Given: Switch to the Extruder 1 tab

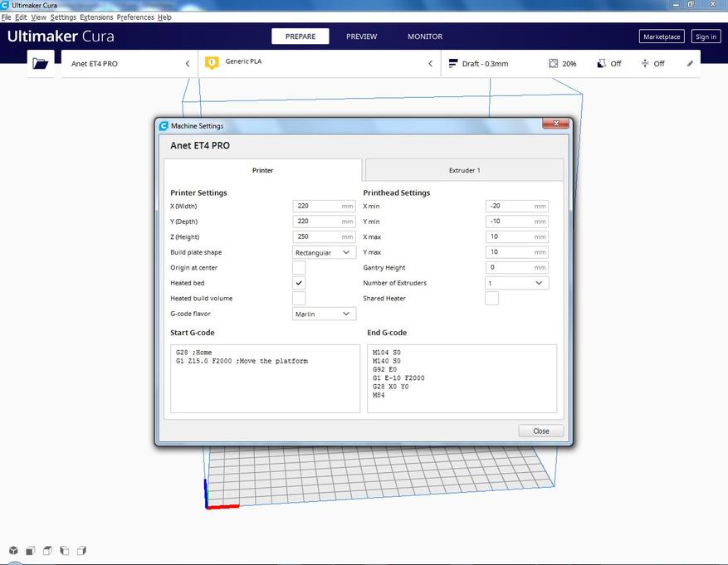Looking at the screenshot, I should tap(464, 170).
